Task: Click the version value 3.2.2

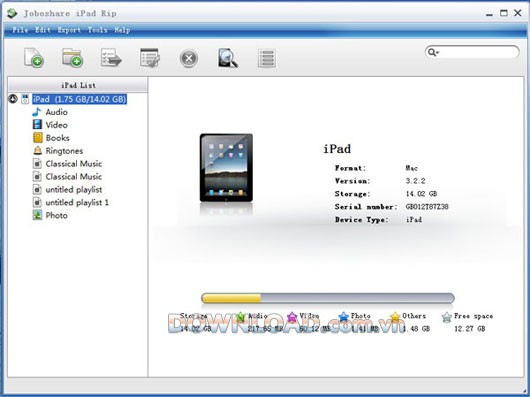Action: pyautogui.click(x=415, y=181)
